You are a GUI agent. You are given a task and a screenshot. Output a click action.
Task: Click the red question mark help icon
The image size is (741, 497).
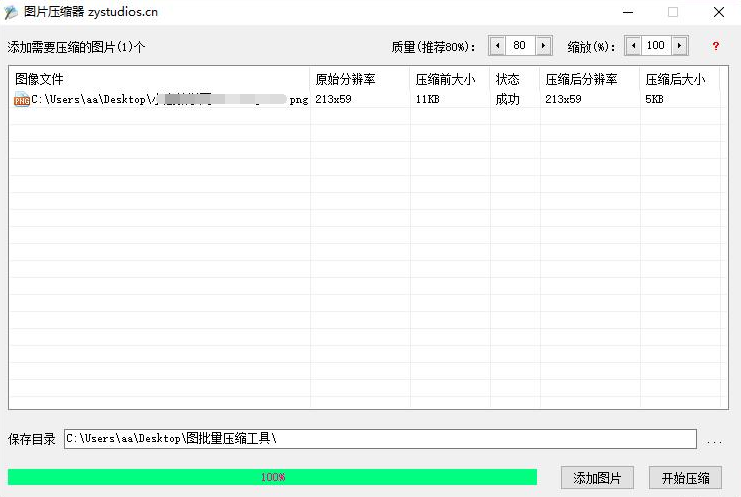pyautogui.click(x=715, y=46)
